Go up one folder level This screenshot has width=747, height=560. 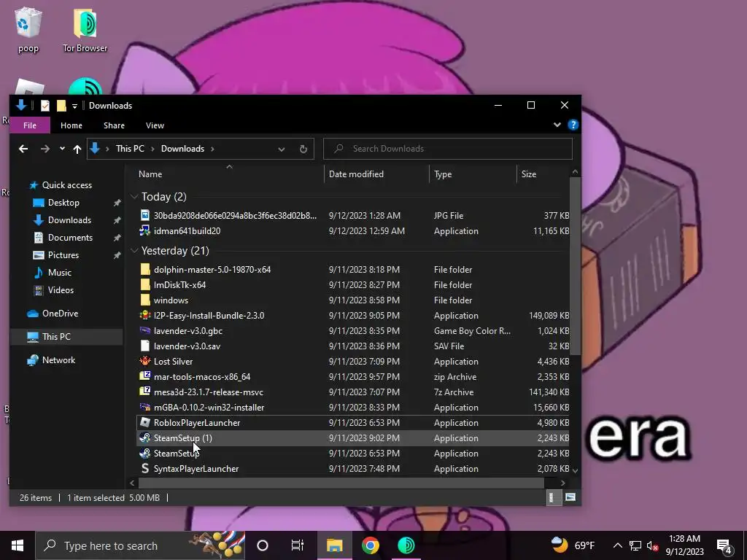pyautogui.click(x=77, y=149)
